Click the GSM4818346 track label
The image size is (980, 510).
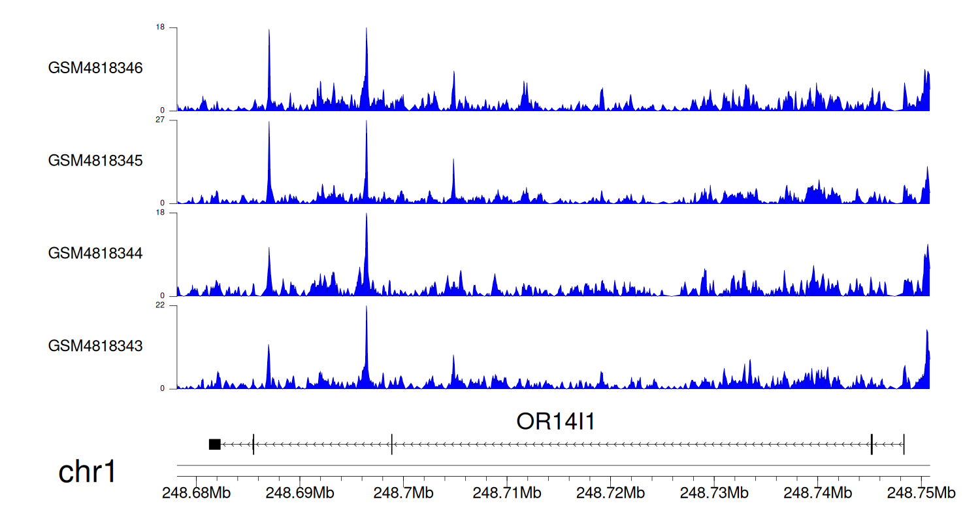(95, 68)
